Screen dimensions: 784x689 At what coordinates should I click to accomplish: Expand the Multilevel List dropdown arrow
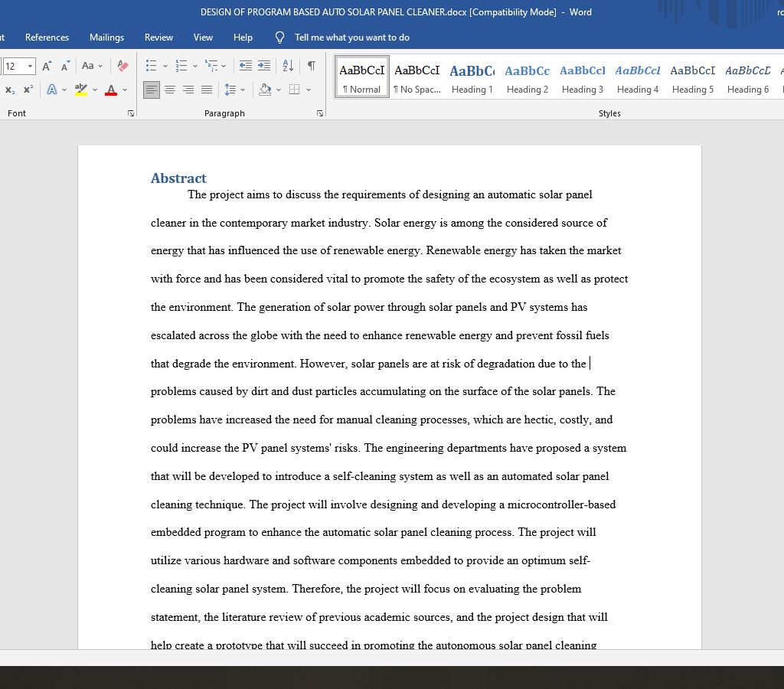click(224, 66)
